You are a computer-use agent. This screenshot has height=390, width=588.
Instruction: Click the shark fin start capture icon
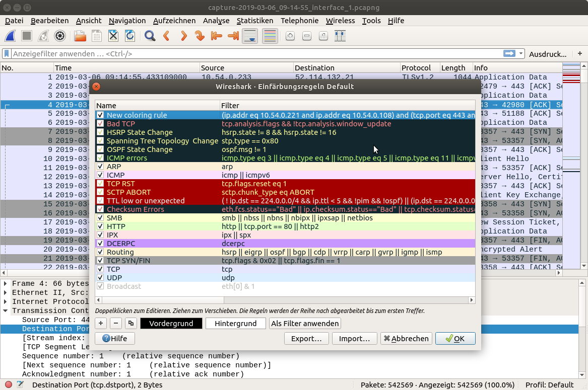[11, 36]
